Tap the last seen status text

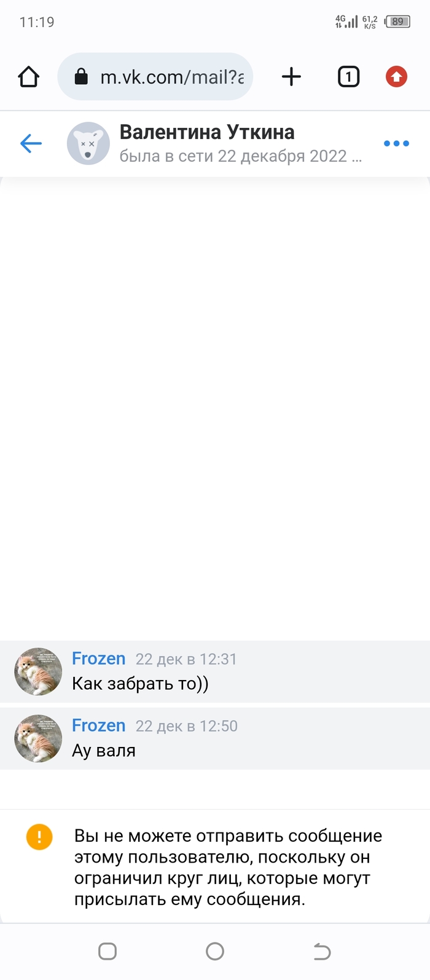click(240, 156)
